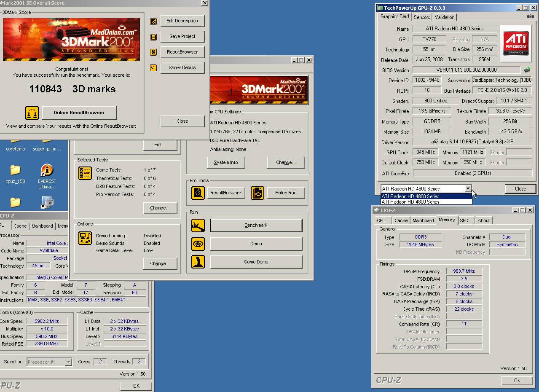Click the Core Speed 5902.2 MHz value
The height and width of the screenshot is (392, 539).
(x=46, y=321)
